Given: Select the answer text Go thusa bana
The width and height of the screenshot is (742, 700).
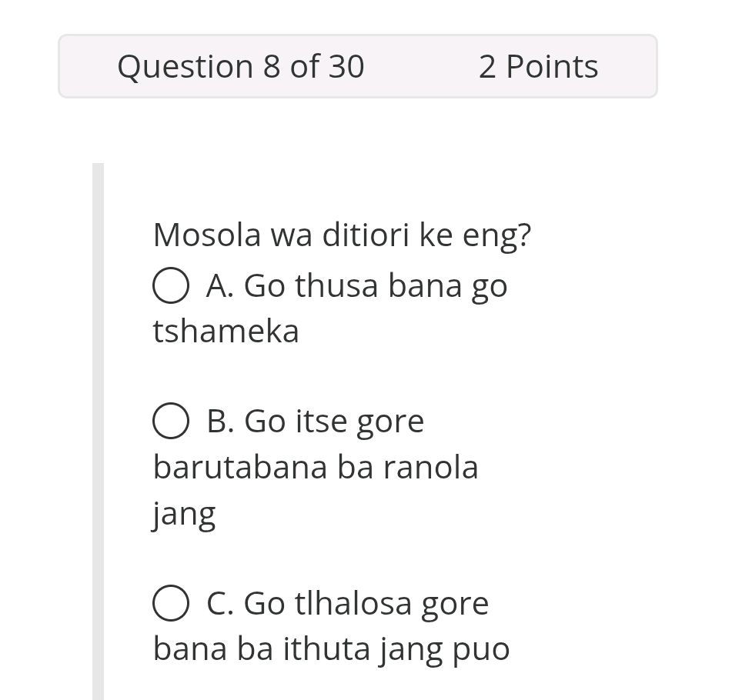Looking at the screenshot, I should pyautogui.click(x=356, y=285).
